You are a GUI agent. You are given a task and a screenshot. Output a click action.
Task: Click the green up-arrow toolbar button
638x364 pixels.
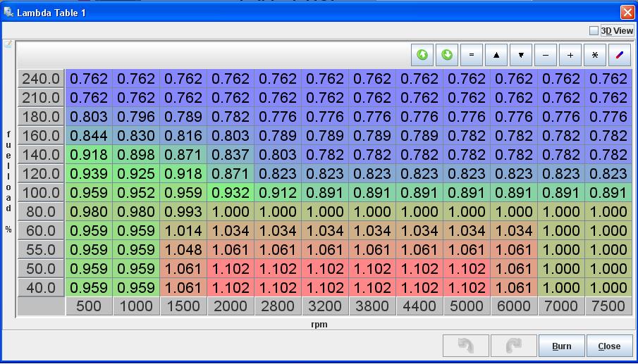[422, 55]
